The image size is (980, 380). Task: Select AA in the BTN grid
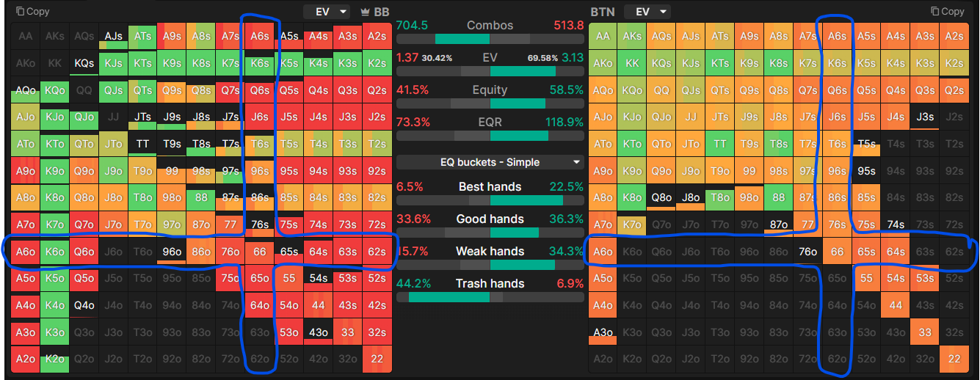click(x=603, y=36)
